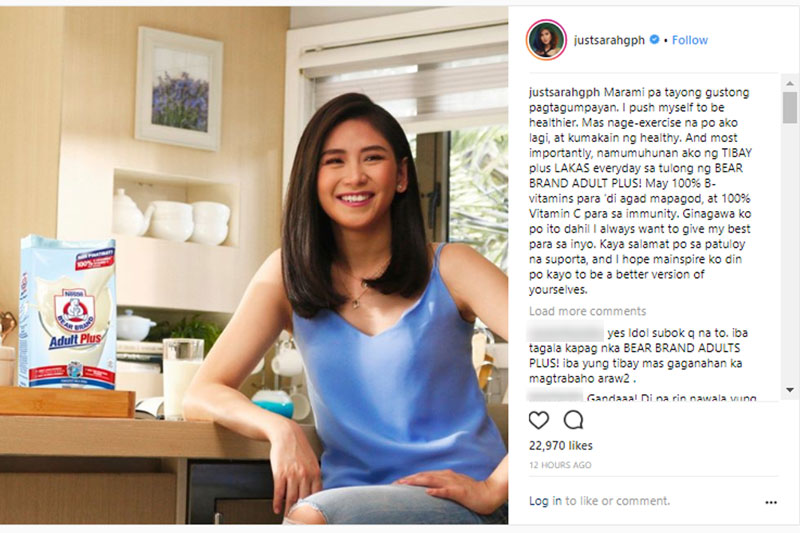The width and height of the screenshot is (800, 533).
Task: Open the comment speech bubble icon
Action: pyautogui.click(x=573, y=420)
